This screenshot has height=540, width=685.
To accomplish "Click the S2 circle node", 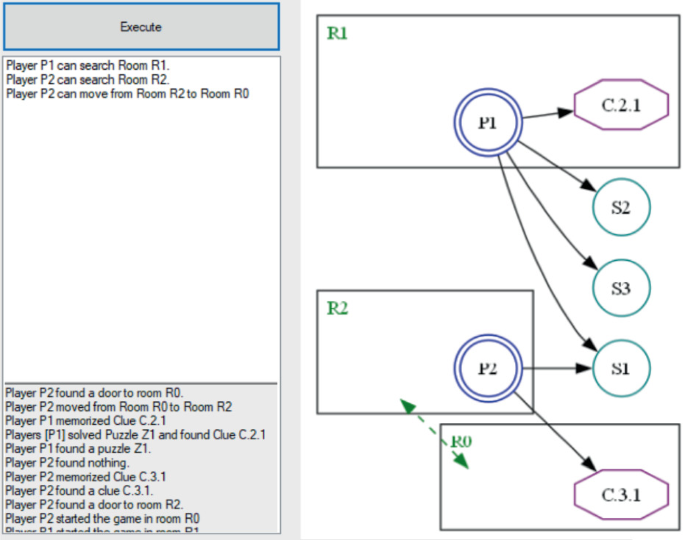I will [x=621, y=207].
